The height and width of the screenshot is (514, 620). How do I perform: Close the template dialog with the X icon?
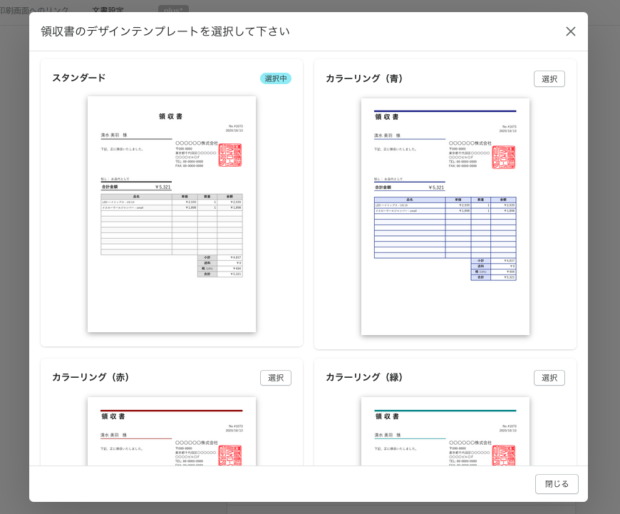pos(570,31)
